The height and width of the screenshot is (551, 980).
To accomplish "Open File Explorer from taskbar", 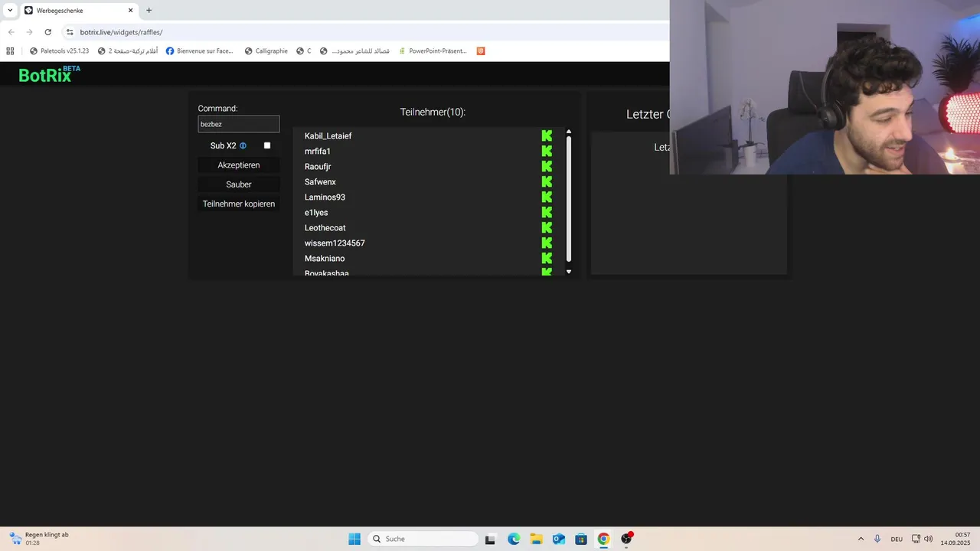I will click(x=536, y=539).
